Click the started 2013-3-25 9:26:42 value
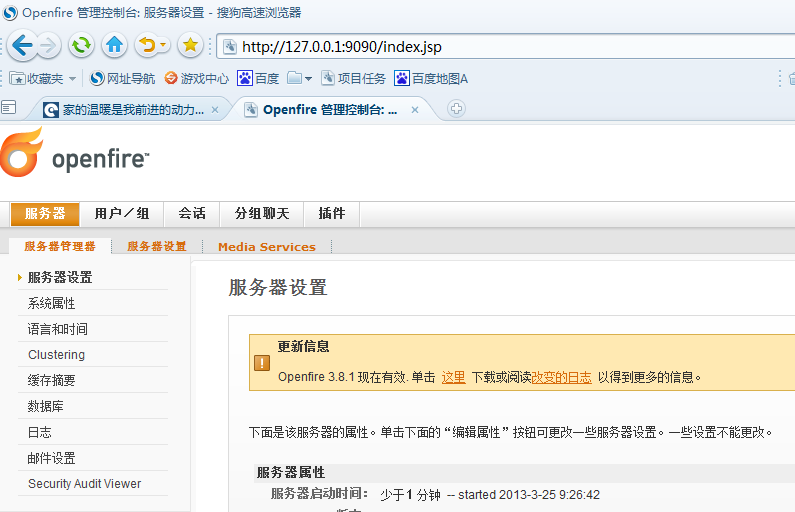 click(x=529, y=495)
